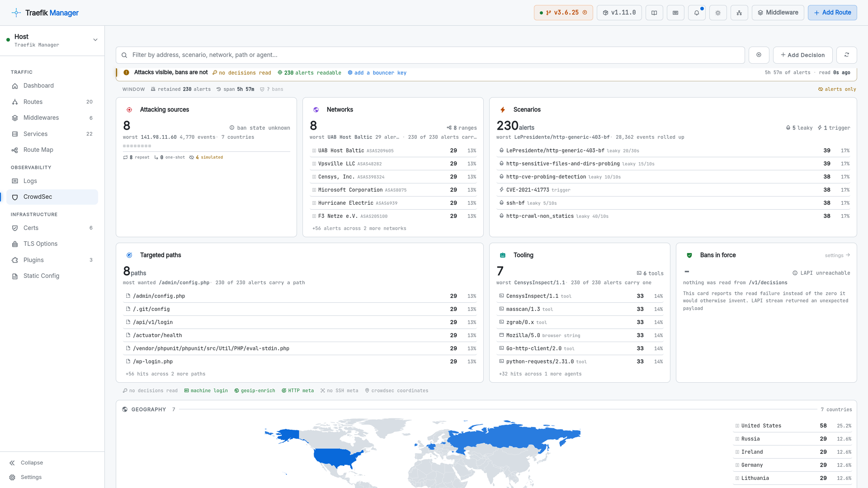The image size is (868, 488).
Task: Focus the filter search field
Action: click(x=430, y=55)
